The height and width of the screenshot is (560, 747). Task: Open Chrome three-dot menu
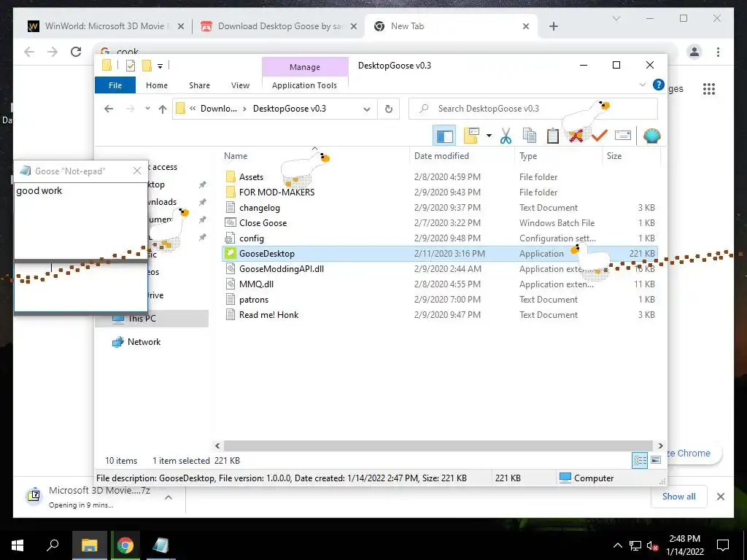tap(718, 52)
